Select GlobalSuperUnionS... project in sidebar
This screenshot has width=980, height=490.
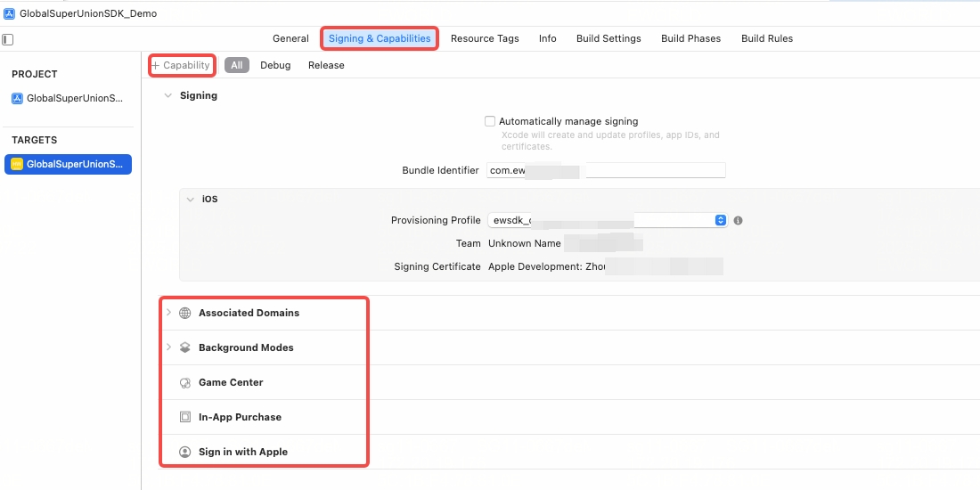coord(68,98)
